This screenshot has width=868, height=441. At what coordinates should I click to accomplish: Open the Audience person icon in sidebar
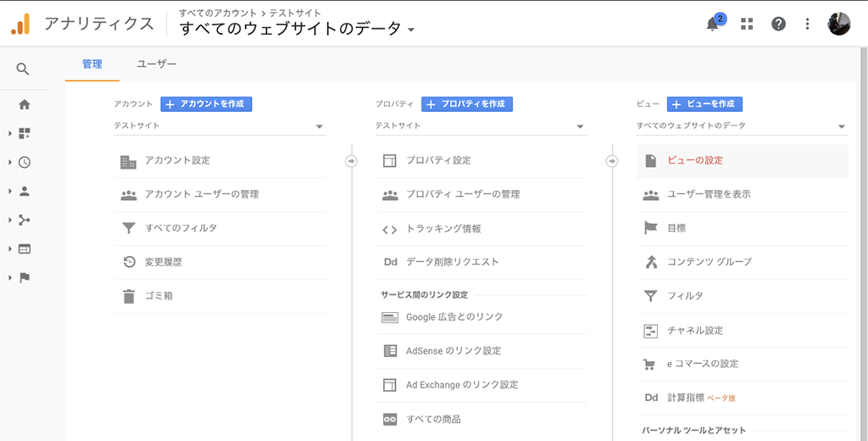(25, 191)
